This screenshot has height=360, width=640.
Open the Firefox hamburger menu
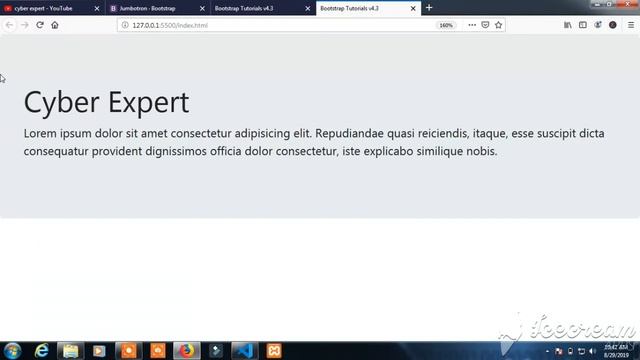(x=631, y=25)
